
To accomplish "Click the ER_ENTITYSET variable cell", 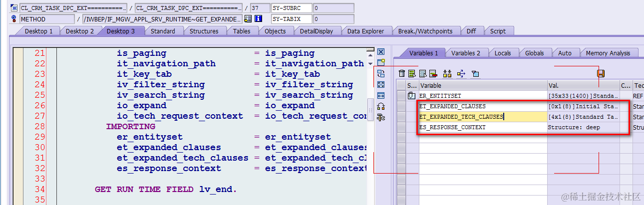I will point(483,96).
